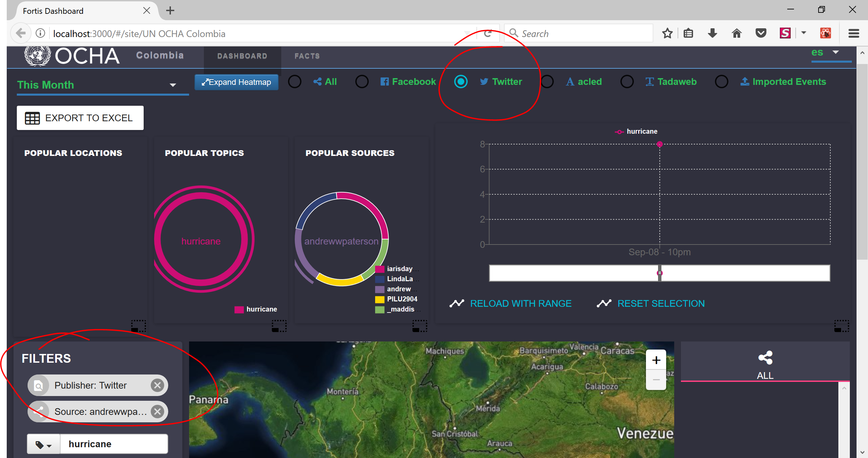Click the browser downloads arrow icon
The image size is (868, 458).
coord(712,33)
